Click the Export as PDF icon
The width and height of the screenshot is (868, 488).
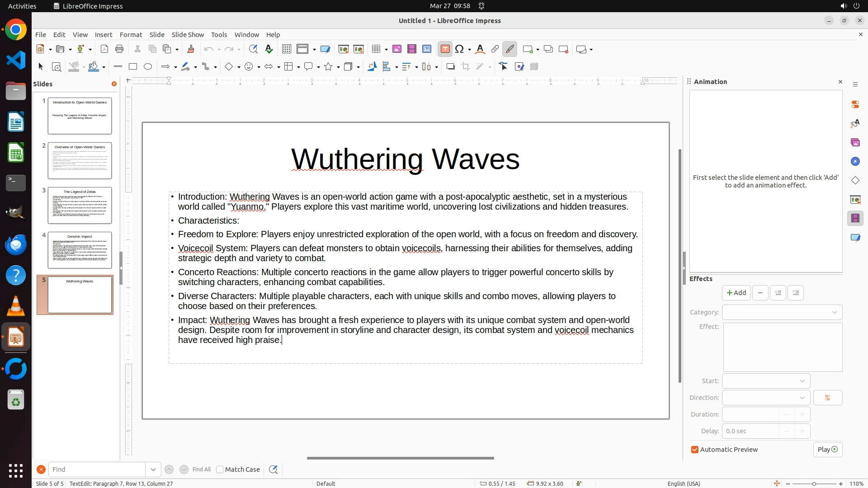(x=104, y=49)
